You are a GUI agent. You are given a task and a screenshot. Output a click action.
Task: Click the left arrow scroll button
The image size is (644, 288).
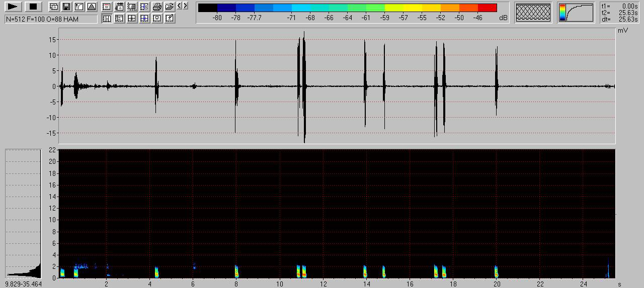point(180,6)
